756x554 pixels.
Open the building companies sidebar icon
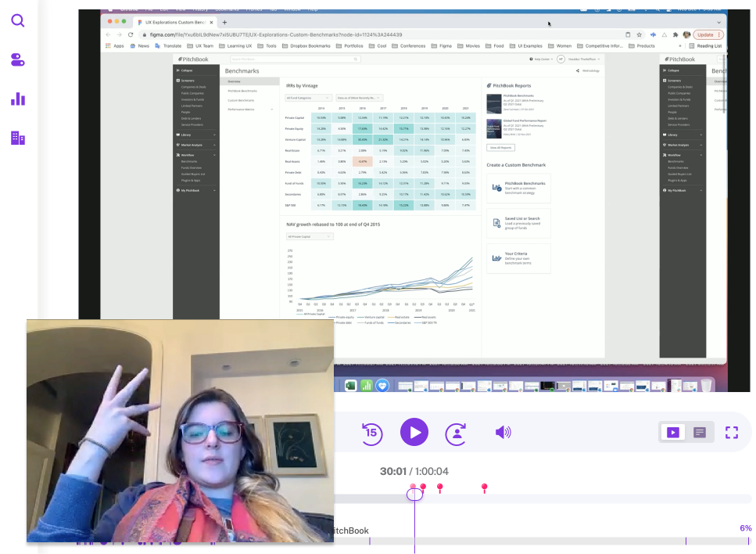(x=18, y=138)
